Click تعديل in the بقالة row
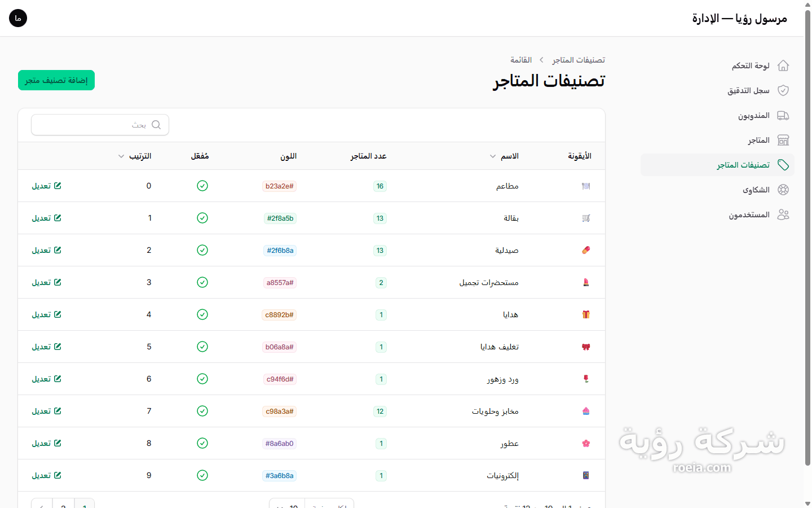This screenshot has height=508, width=812. coord(47,218)
